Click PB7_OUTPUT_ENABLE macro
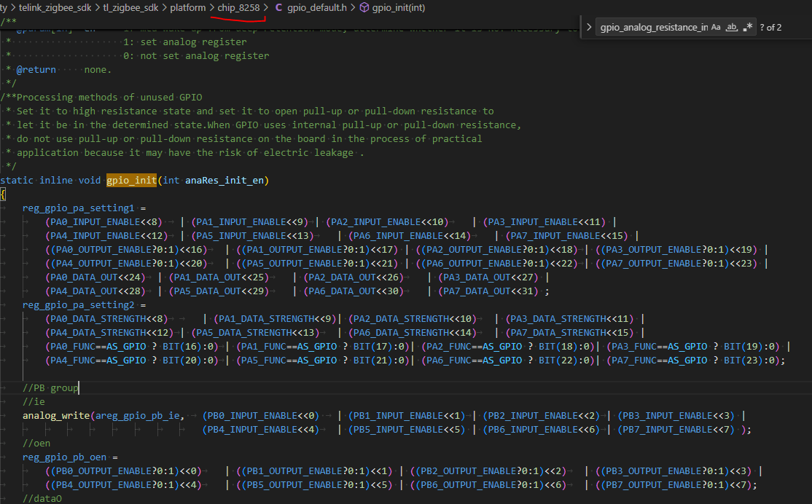Image resolution: width=812 pixels, height=504 pixels. 654,485
